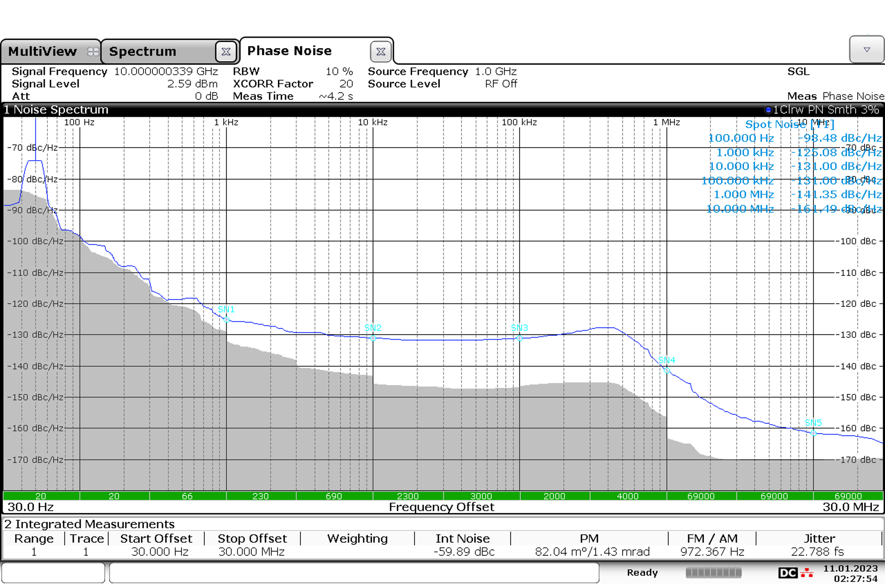
Task: Select the SN4 marker at 1 MHz
Action: pos(667,370)
